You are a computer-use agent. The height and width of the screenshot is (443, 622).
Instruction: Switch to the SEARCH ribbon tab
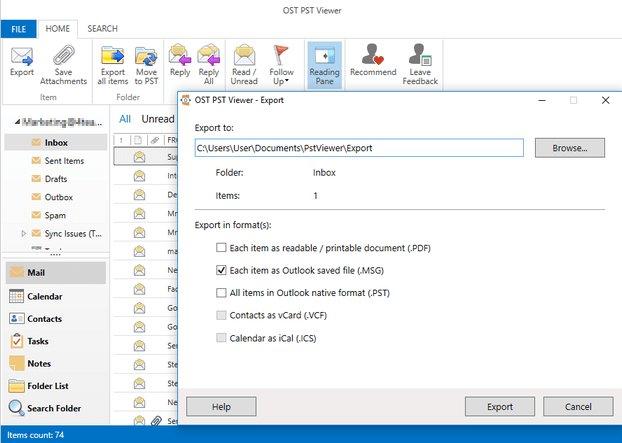(102, 29)
